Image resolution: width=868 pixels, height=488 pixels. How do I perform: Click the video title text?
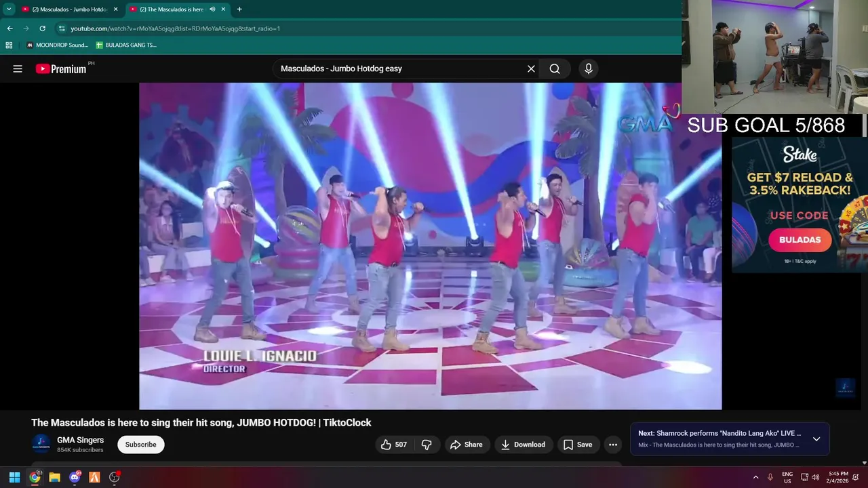click(201, 422)
